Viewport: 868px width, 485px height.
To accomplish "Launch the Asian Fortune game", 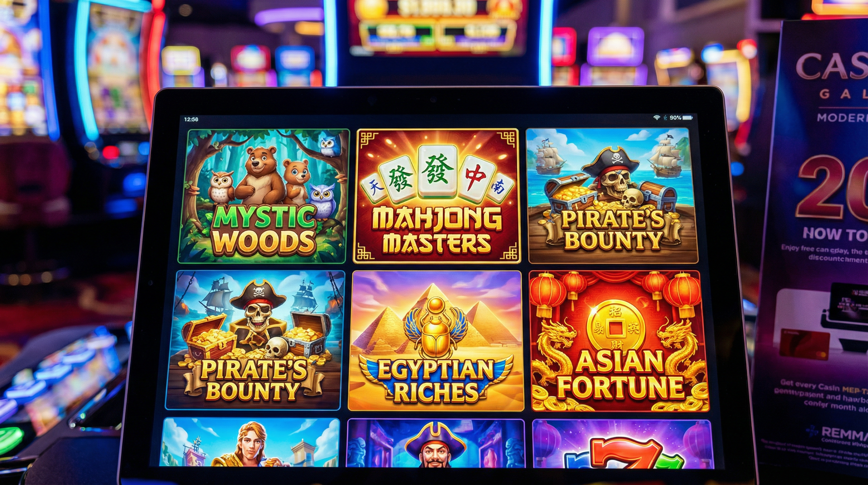I will pos(619,341).
